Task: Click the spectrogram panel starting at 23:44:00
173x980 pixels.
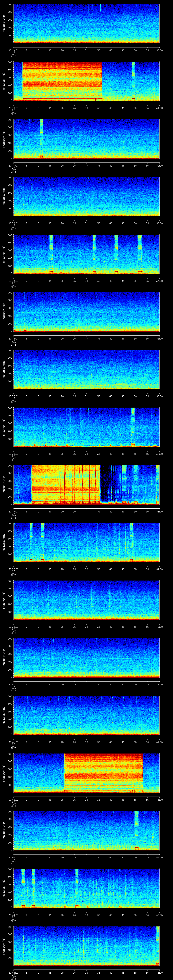Action: pos(87,888)
